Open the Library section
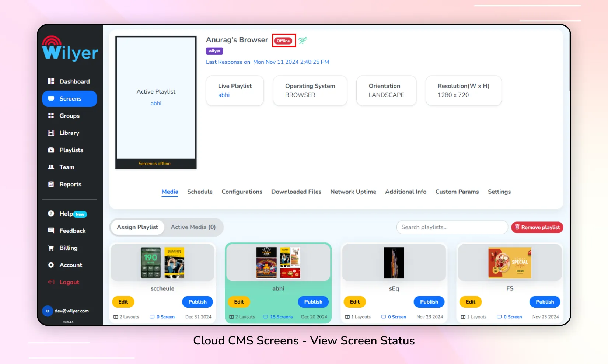The height and width of the screenshot is (364, 608). click(70, 133)
